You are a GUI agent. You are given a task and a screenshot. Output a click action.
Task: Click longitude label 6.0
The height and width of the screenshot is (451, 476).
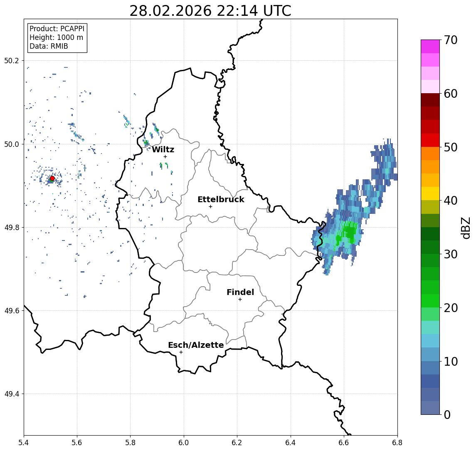coord(184,443)
